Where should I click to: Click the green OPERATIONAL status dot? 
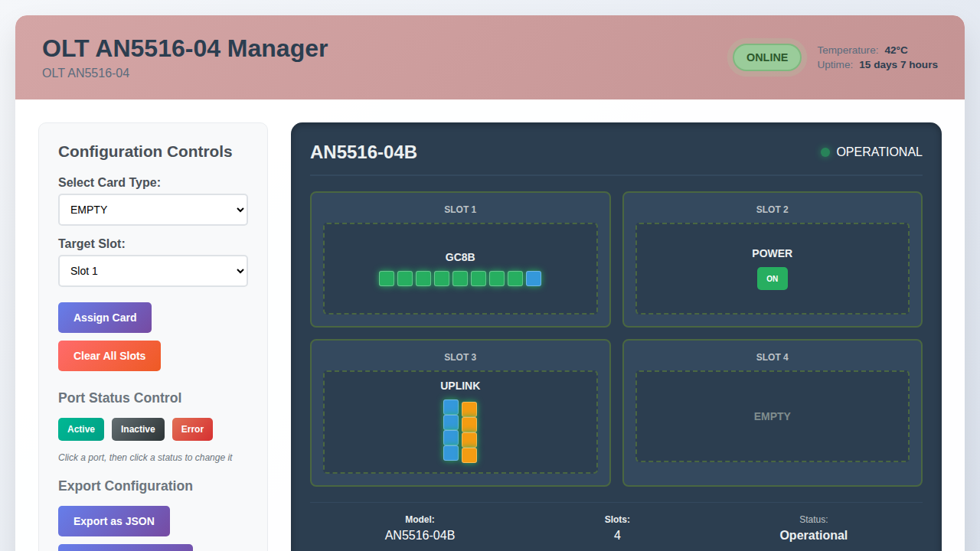click(825, 152)
